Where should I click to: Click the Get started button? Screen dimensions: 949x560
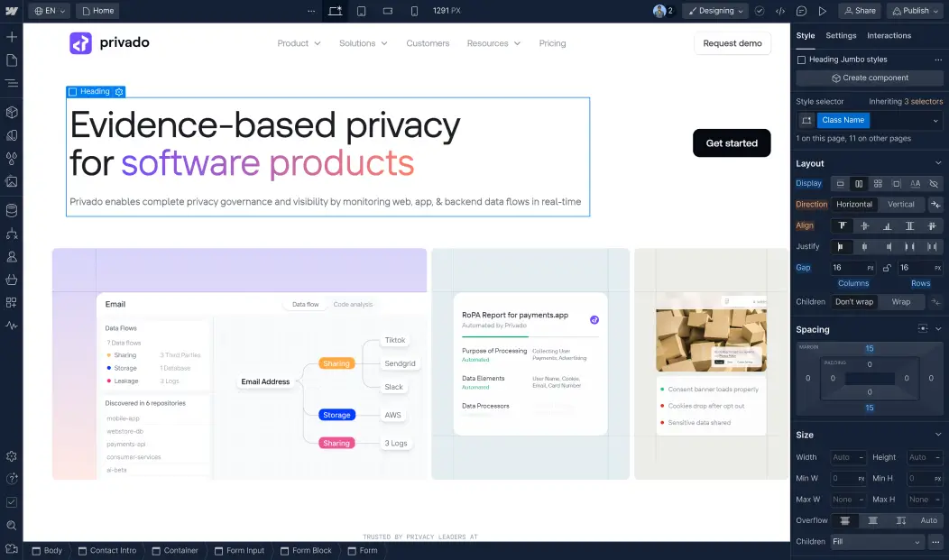pyautogui.click(x=732, y=143)
